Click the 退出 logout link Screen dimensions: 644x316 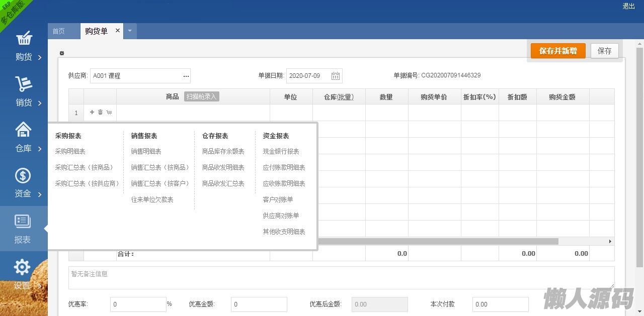628,6
